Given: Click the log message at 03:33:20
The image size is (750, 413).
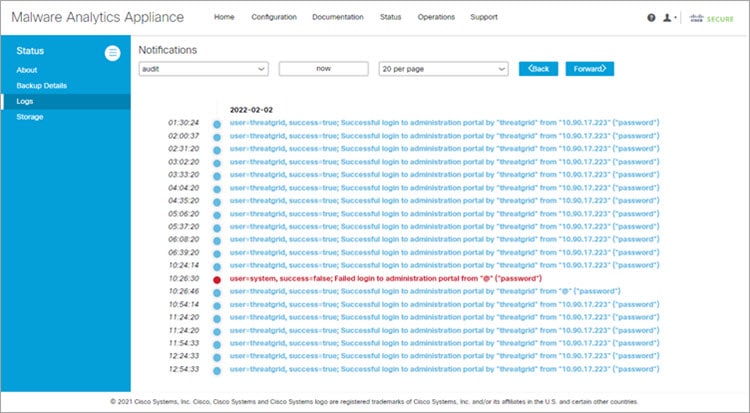Looking at the screenshot, I should (444, 174).
